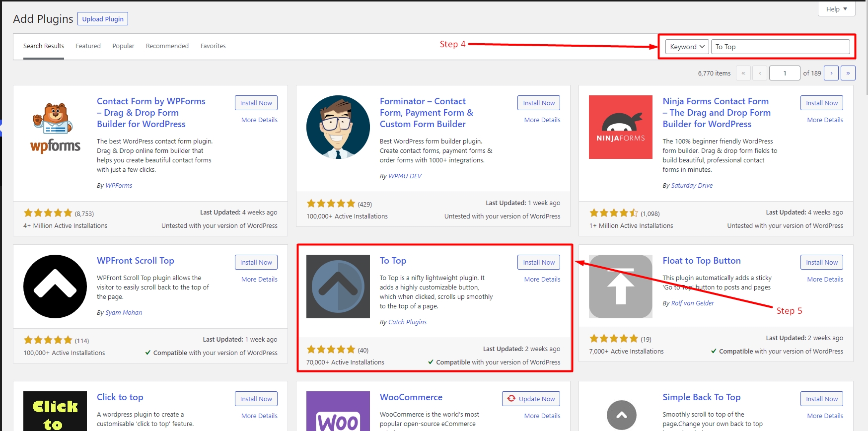Open the Rolf van Gelder author link
Screen dimensions: 868x431
pos(693,303)
